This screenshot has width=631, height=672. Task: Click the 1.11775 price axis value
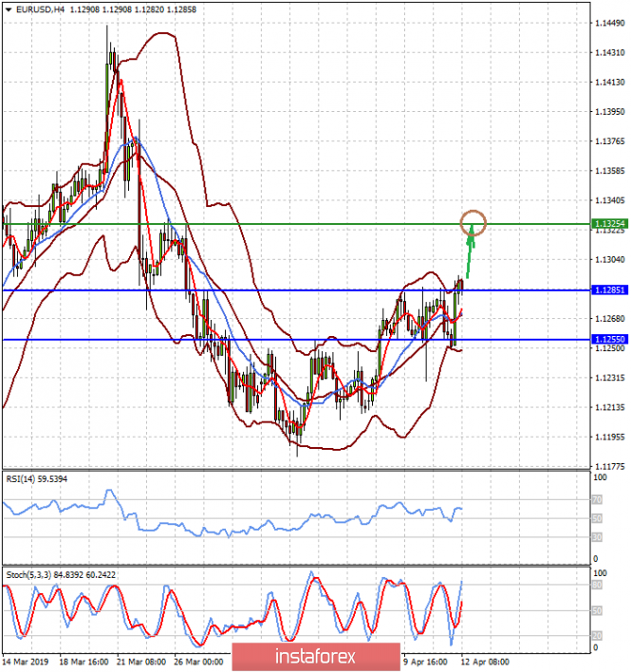click(x=607, y=466)
